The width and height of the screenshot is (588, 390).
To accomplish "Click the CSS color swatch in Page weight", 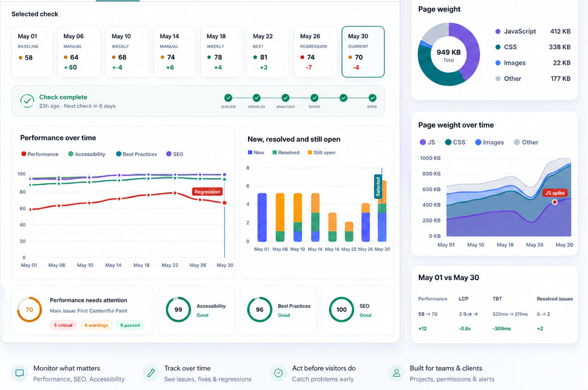I will (498, 47).
